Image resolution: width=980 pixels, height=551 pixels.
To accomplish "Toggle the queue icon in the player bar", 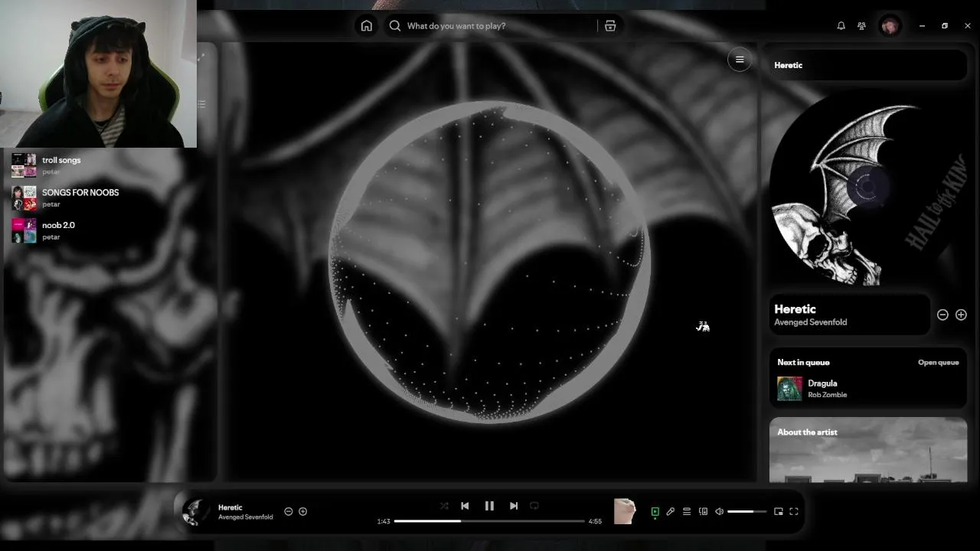I will click(687, 512).
